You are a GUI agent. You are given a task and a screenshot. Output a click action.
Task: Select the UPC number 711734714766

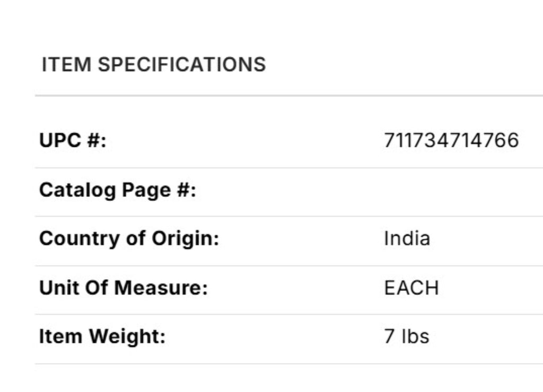[x=451, y=141]
